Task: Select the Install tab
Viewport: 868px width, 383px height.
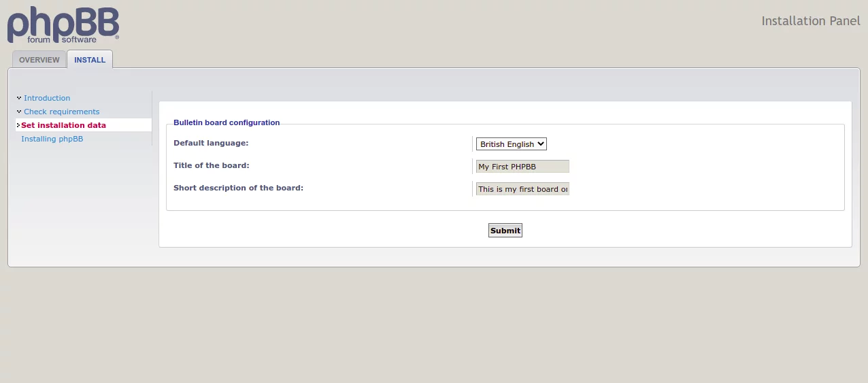Action: coord(90,60)
